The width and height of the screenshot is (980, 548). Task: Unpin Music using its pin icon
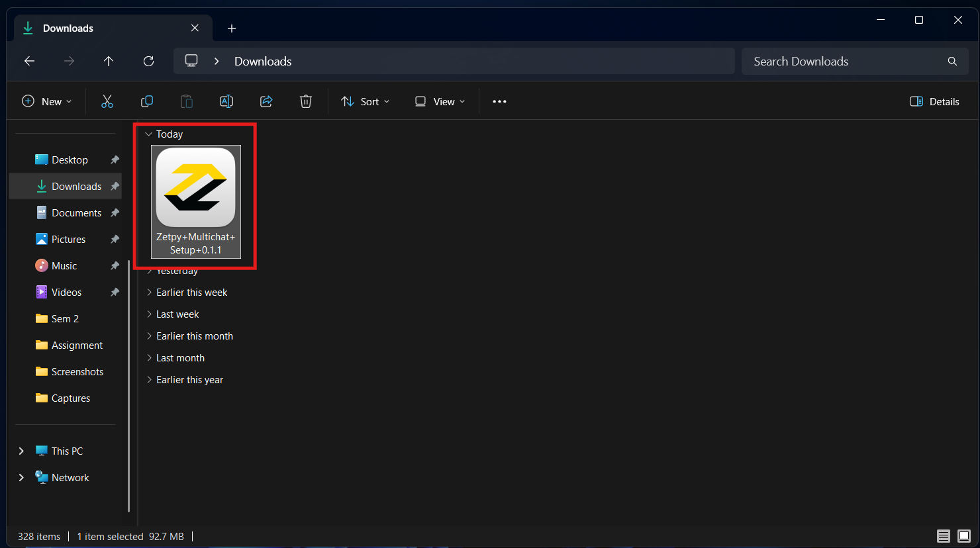tap(115, 265)
